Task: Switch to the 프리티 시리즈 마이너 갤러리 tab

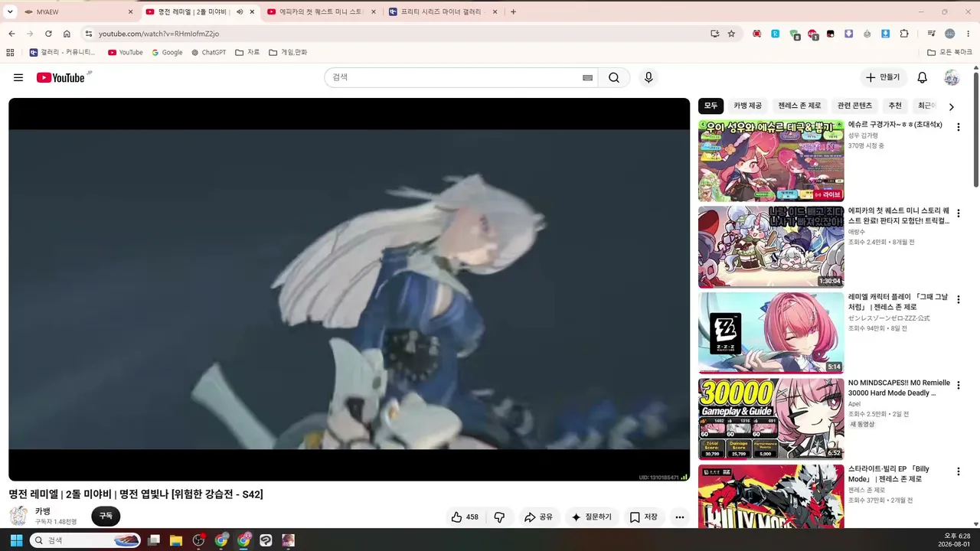Action: click(443, 11)
